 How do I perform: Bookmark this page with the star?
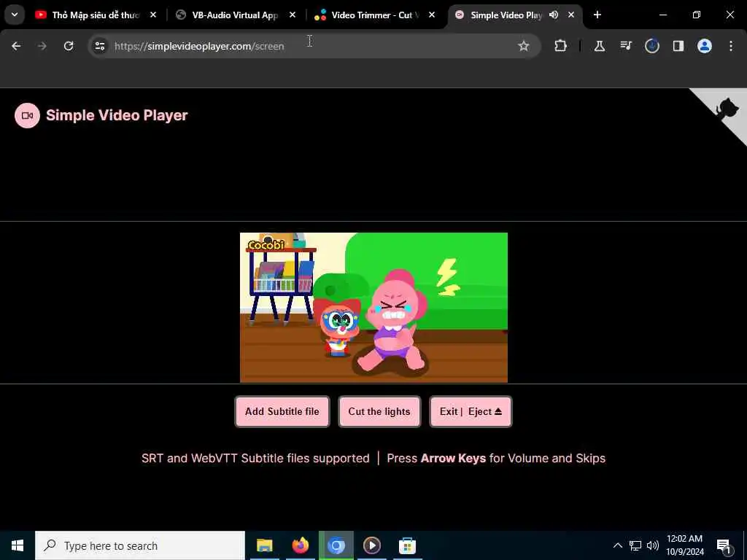pos(524,46)
